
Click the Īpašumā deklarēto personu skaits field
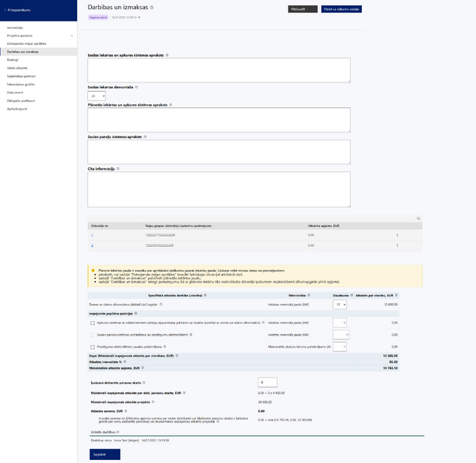coord(268,383)
